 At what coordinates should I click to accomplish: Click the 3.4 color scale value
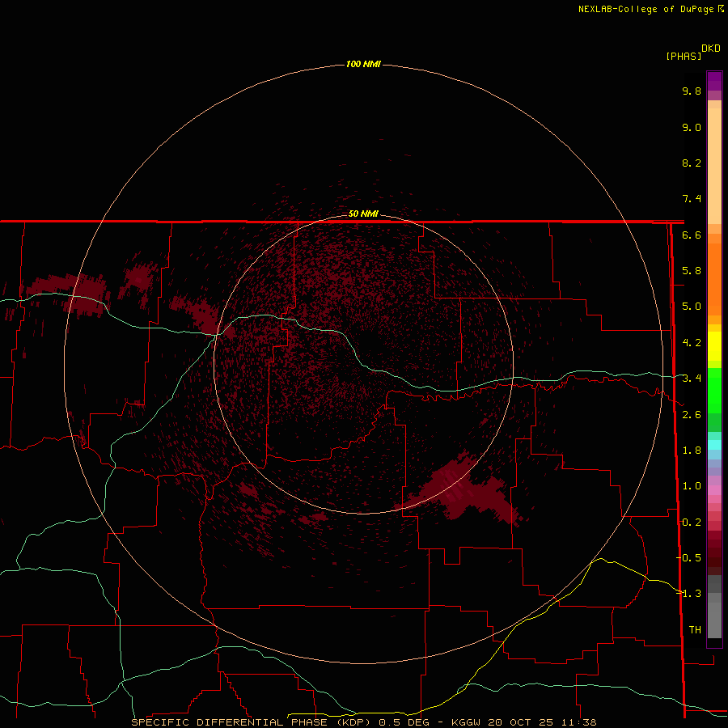coord(692,379)
